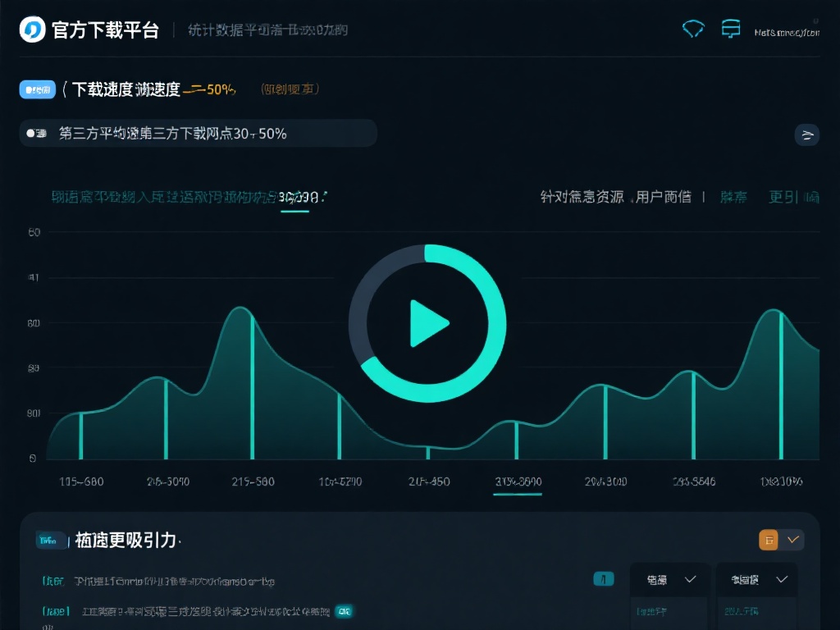This screenshot has height=630, width=840.
Task: Toggle the teal pill switch in the bottom panel
Action: coord(604,578)
